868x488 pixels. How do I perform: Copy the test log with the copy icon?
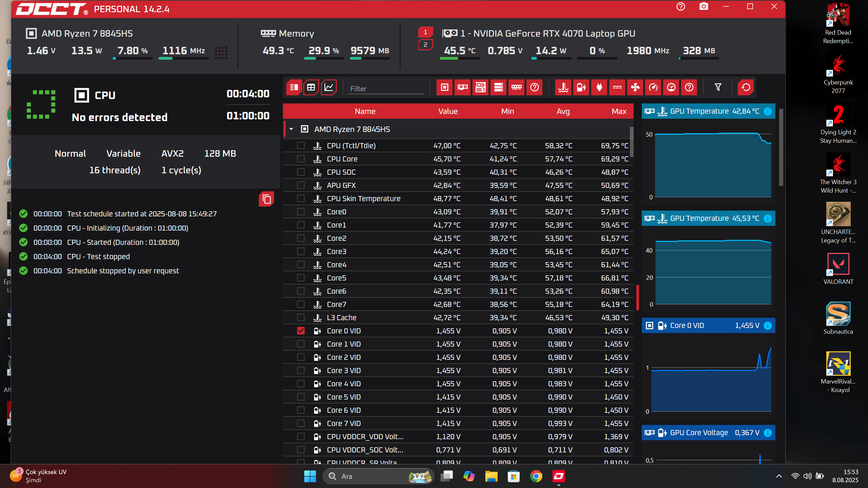[x=267, y=199]
